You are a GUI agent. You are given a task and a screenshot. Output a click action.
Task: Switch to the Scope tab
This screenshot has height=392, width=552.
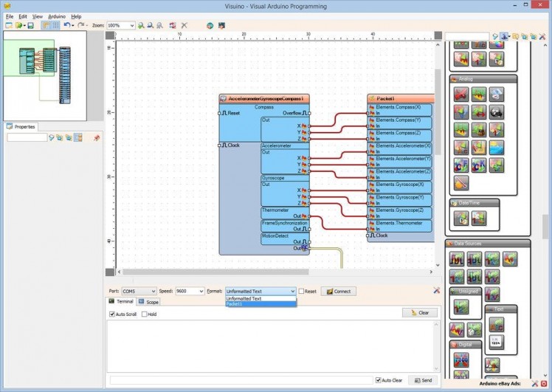148,302
